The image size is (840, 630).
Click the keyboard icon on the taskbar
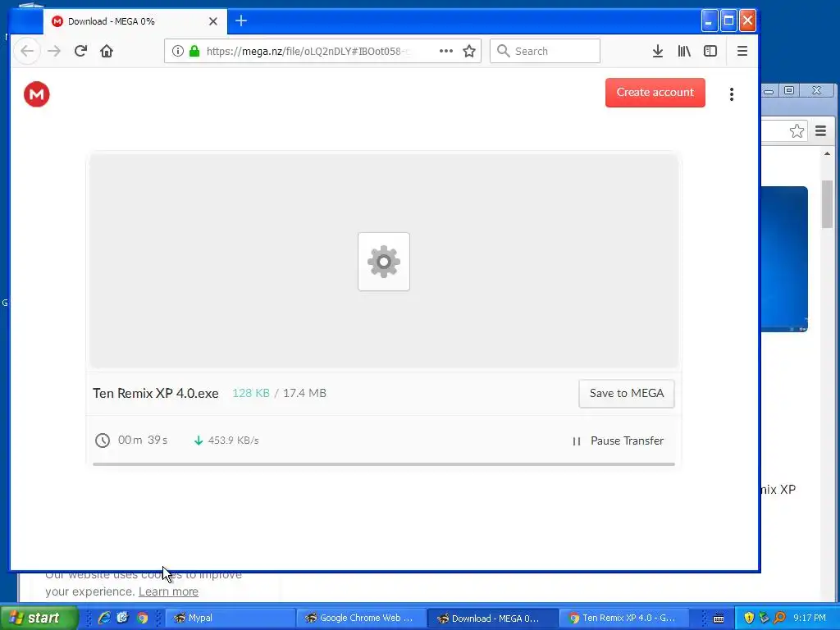(x=719, y=619)
